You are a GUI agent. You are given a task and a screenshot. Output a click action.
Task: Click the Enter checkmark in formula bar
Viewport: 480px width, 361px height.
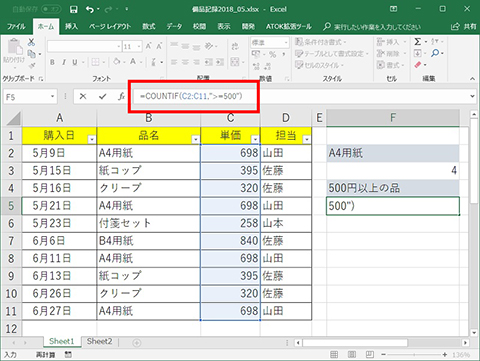click(102, 97)
